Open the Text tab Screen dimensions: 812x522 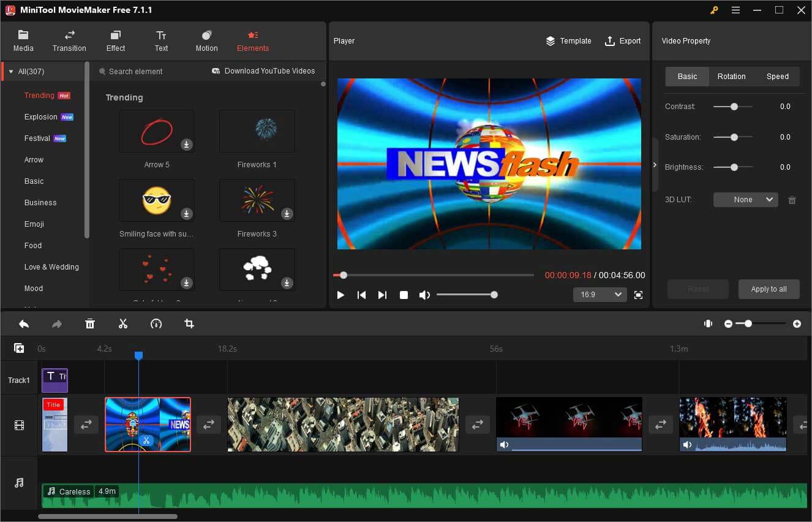pos(161,41)
